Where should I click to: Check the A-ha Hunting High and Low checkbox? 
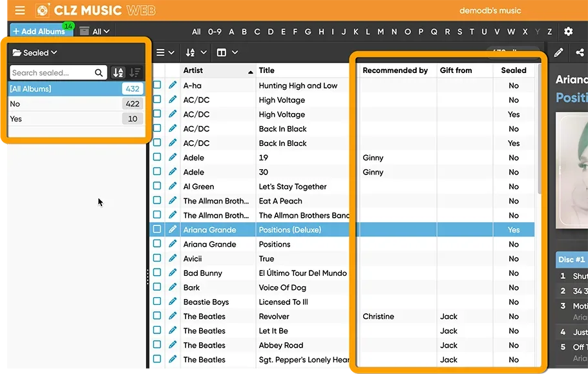157,85
